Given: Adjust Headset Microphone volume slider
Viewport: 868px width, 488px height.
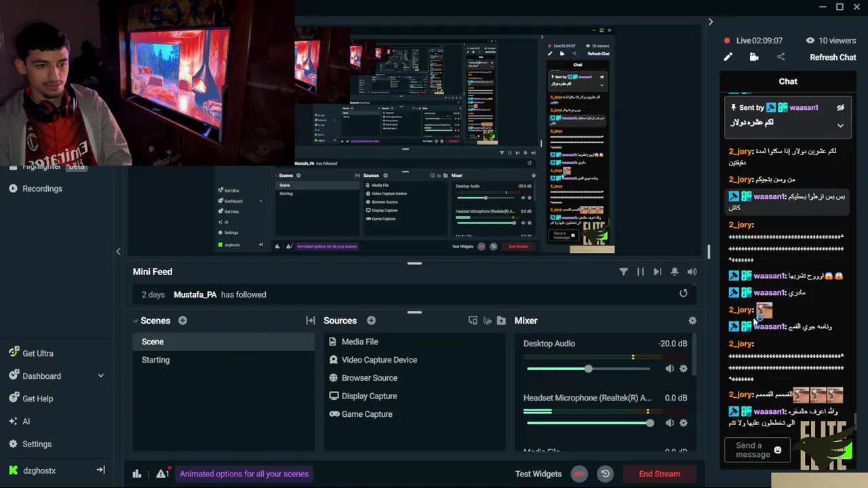Looking at the screenshot, I should point(589,423).
